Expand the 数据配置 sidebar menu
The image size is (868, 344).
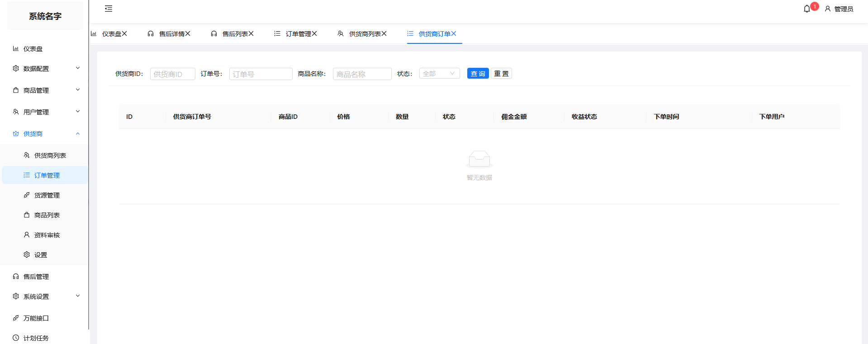45,69
